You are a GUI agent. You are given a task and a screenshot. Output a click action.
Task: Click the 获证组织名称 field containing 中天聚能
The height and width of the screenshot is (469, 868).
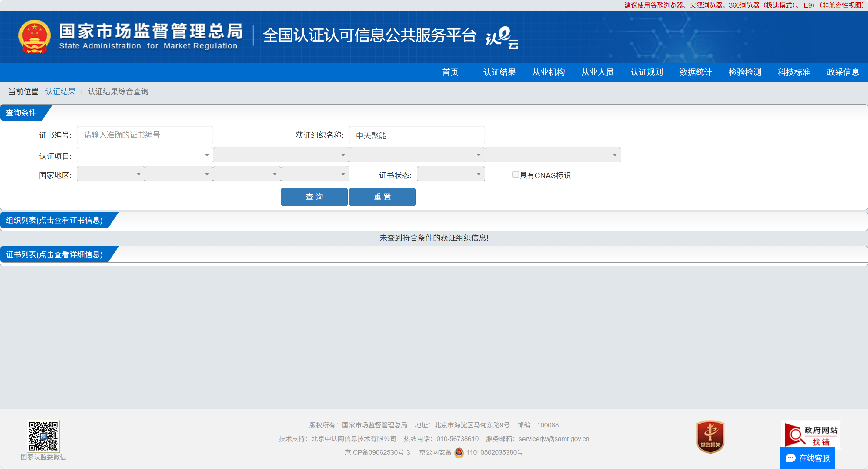click(x=417, y=135)
